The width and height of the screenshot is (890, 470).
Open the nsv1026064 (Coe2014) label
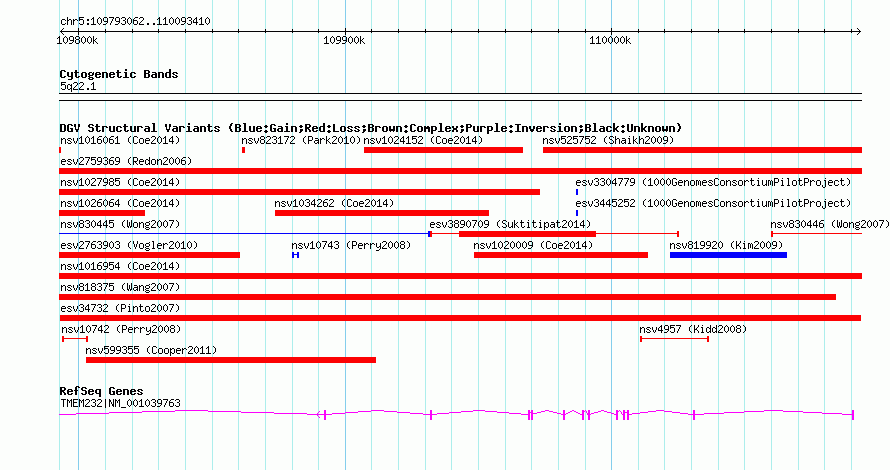click(120, 203)
